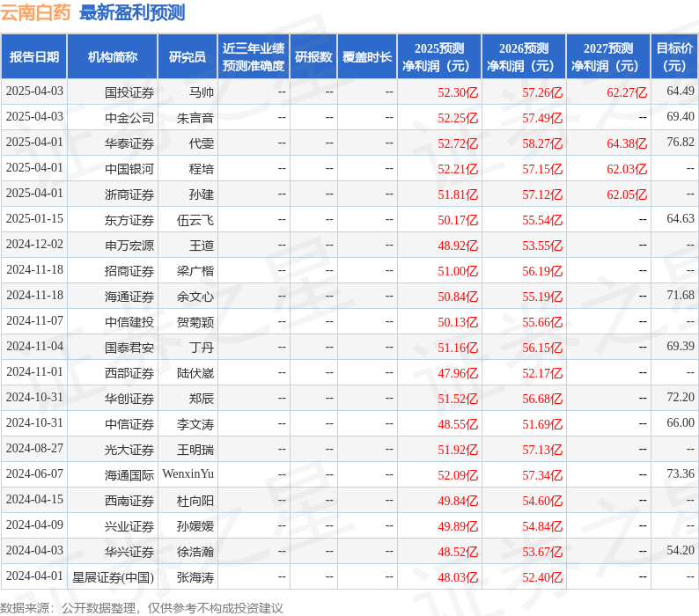Click the 覆盖时长 column header

tap(367, 57)
